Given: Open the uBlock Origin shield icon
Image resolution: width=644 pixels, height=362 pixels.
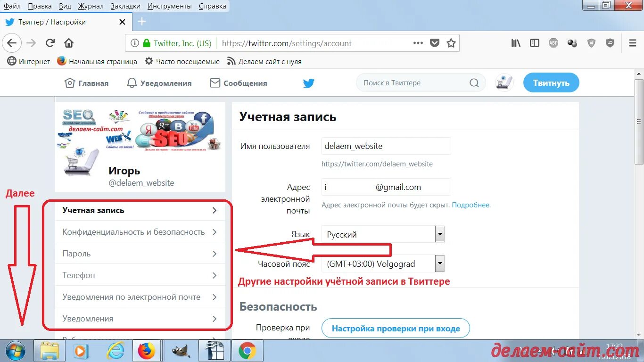Looking at the screenshot, I should [610, 43].
